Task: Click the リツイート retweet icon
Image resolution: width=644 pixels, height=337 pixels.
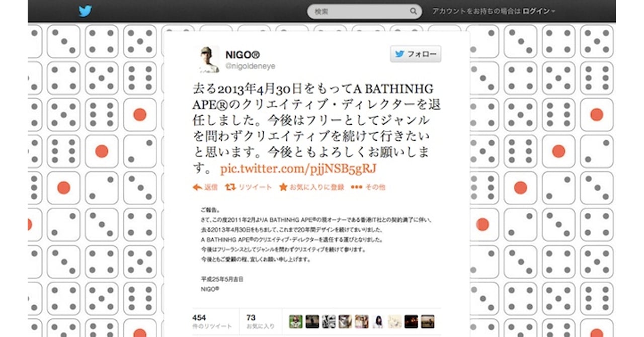Action: 229,187
